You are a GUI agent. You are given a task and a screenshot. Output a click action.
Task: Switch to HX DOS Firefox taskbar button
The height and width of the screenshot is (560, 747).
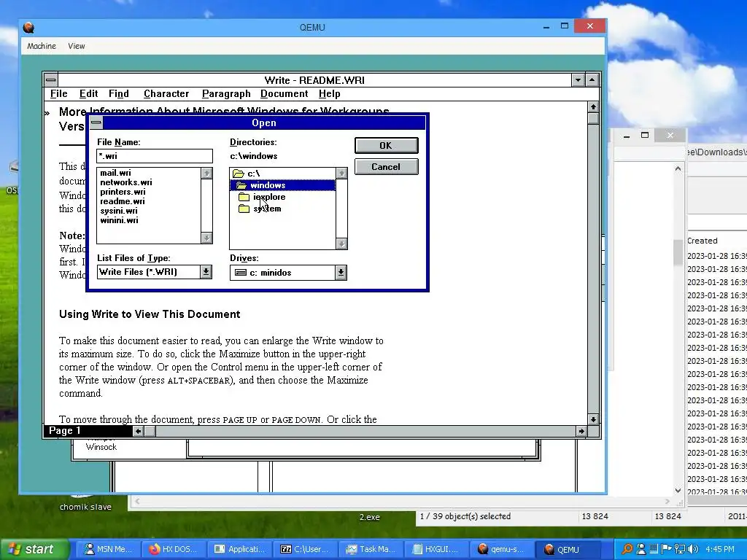(x=174, y=549)
